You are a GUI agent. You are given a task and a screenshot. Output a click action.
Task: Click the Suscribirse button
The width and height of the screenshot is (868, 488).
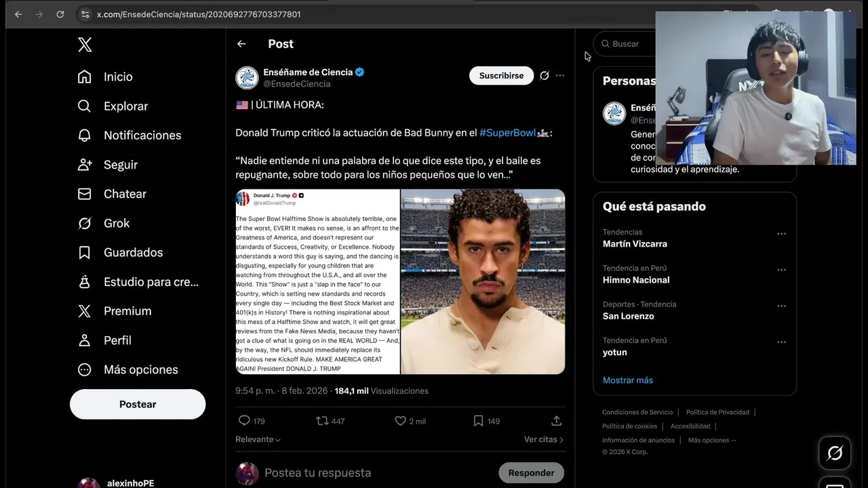[x=501, y=75]
